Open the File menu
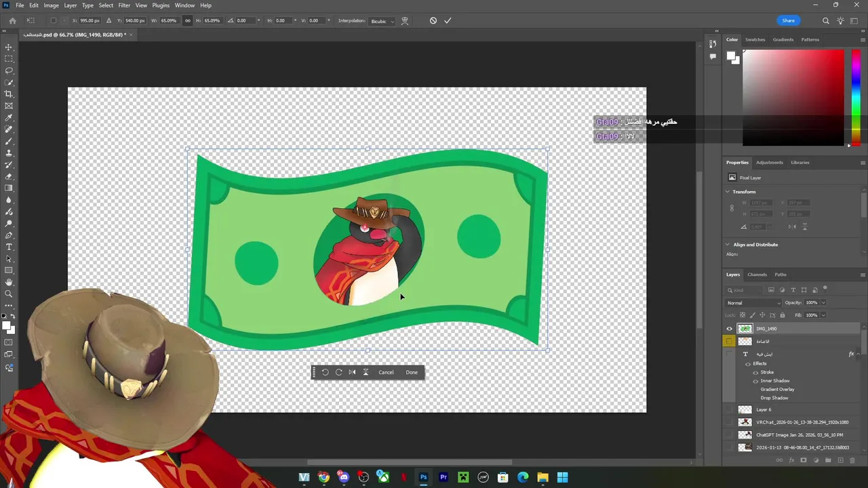868x488 pixels. 20,5
